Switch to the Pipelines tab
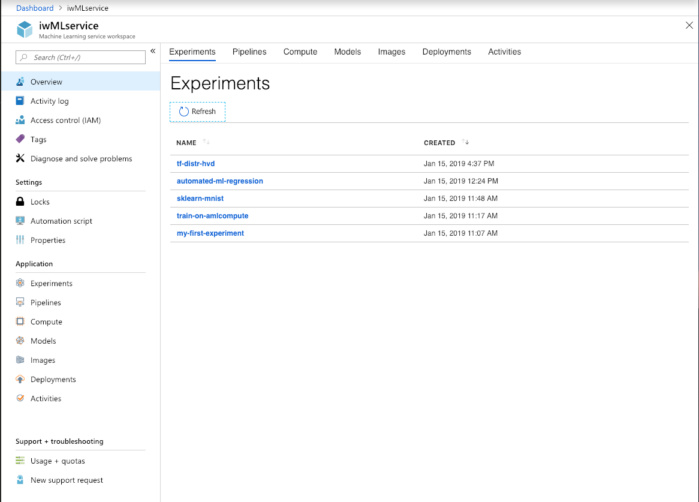Screen dimensions: 699x502 tap(249, 52)
